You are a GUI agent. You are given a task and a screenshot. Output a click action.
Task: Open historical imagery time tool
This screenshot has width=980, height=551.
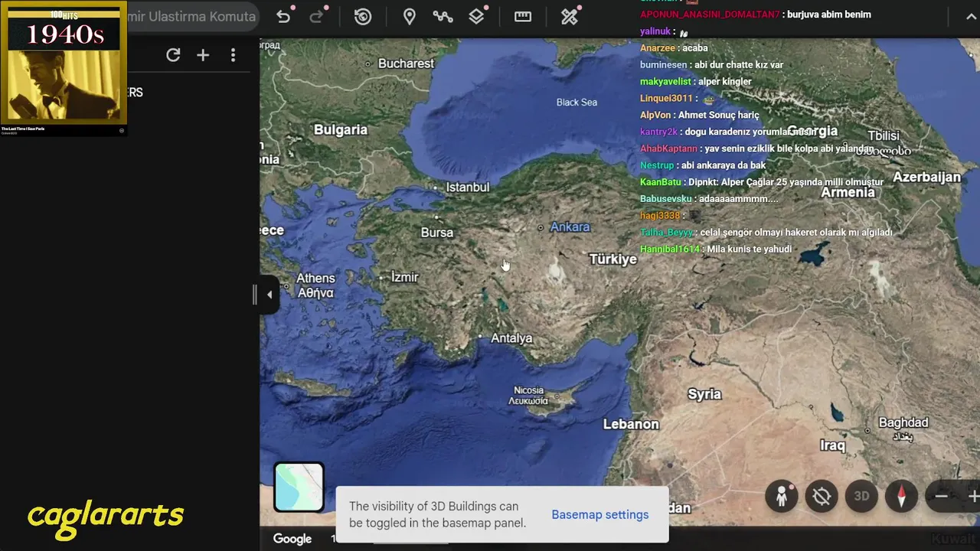coord(363,16)
